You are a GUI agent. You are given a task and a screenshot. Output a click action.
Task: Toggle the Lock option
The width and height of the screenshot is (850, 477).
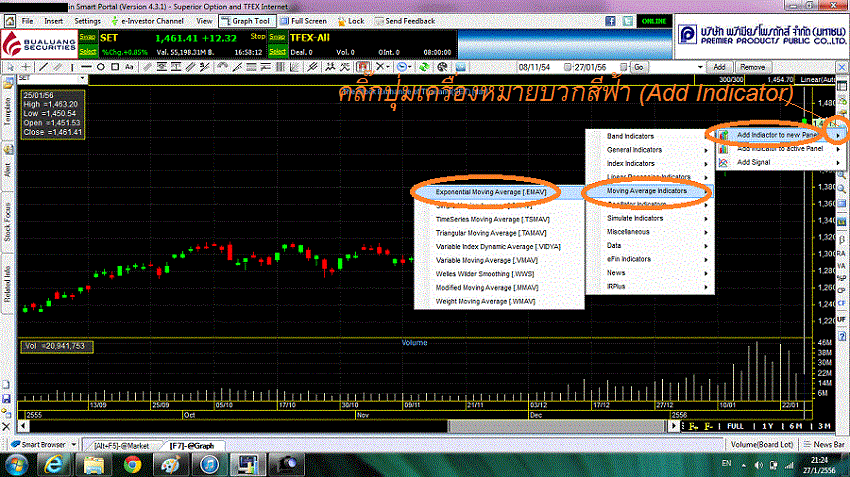click(351, 21)
